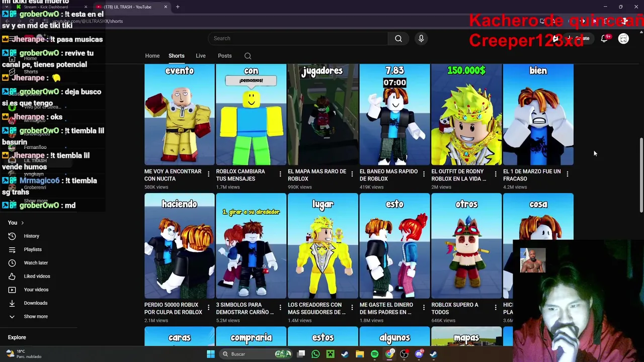Play the 'otros' Teemo character thumbnail
644x362 pixels.
tap(466, 246)
